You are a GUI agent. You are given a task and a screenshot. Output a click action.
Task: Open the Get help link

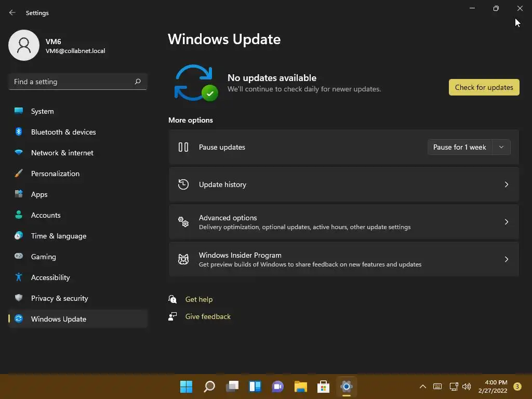coord(199,299)
